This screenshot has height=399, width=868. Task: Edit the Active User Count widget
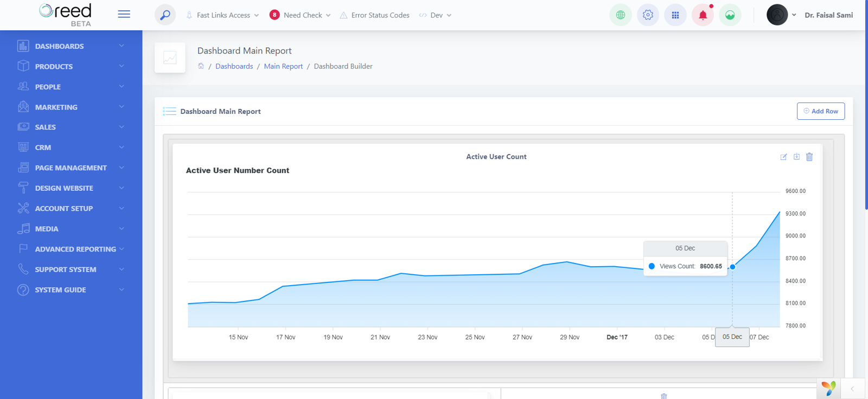783,157
